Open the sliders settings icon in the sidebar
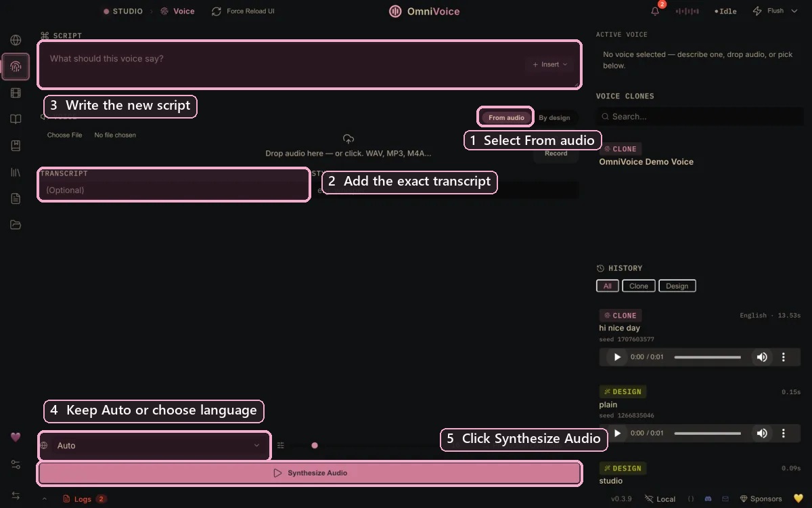Viewport: 812px width, 508px height. (x=16, y=465)
